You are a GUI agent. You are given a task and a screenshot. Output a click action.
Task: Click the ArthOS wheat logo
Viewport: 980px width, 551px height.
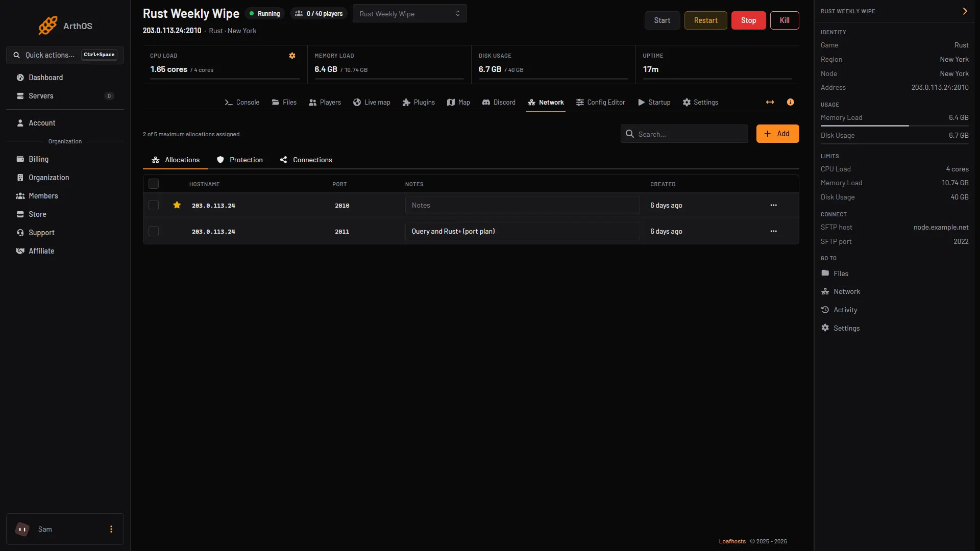click(x=48, y=26)
